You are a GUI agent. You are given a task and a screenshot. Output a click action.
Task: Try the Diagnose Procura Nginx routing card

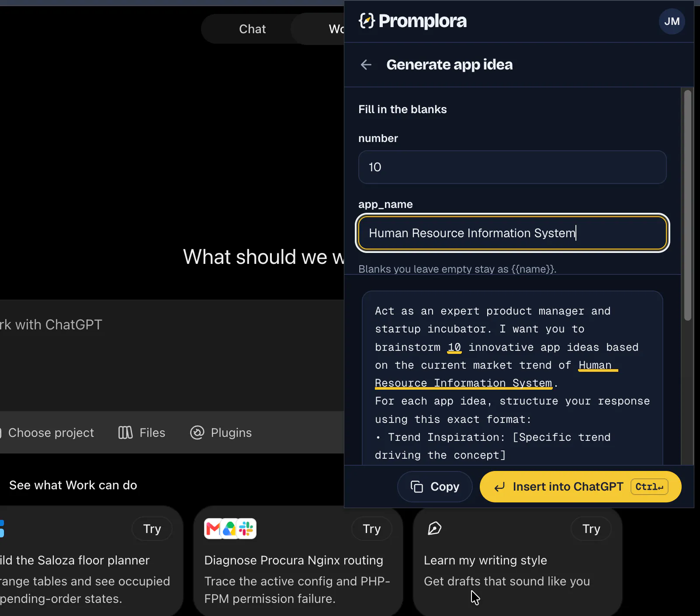click(372, 529)
